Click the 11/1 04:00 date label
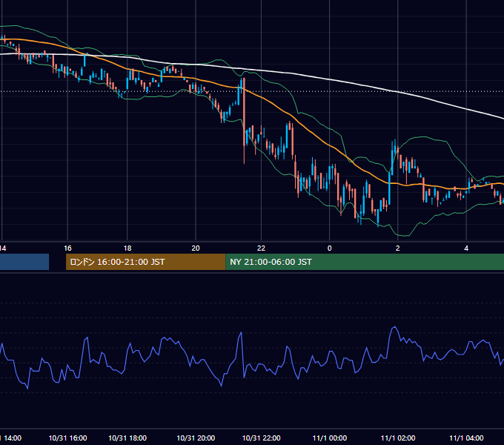This screenshot has width=504, height=445. [466, 438]
